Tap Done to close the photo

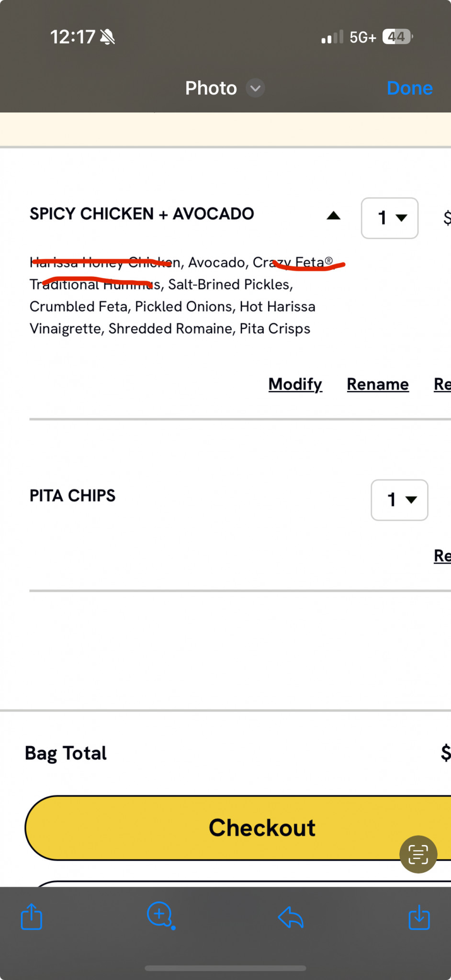(x=410, y=88)
